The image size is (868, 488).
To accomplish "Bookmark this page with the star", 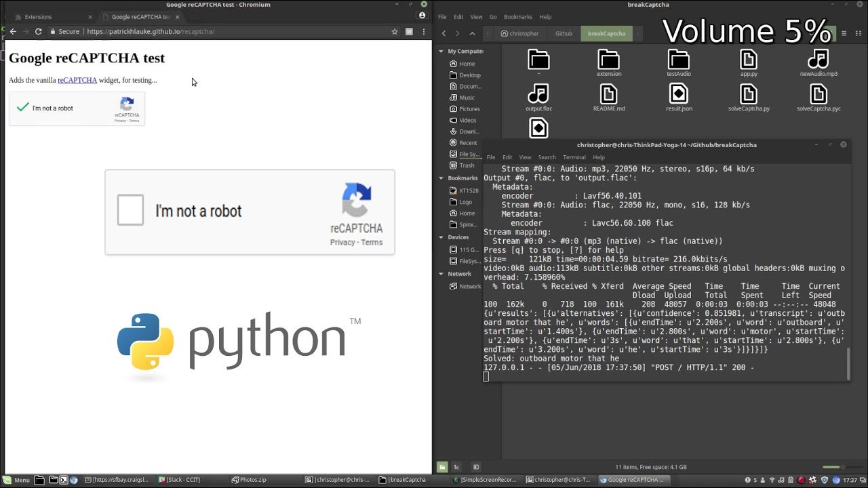I will [x=395, y=31].
